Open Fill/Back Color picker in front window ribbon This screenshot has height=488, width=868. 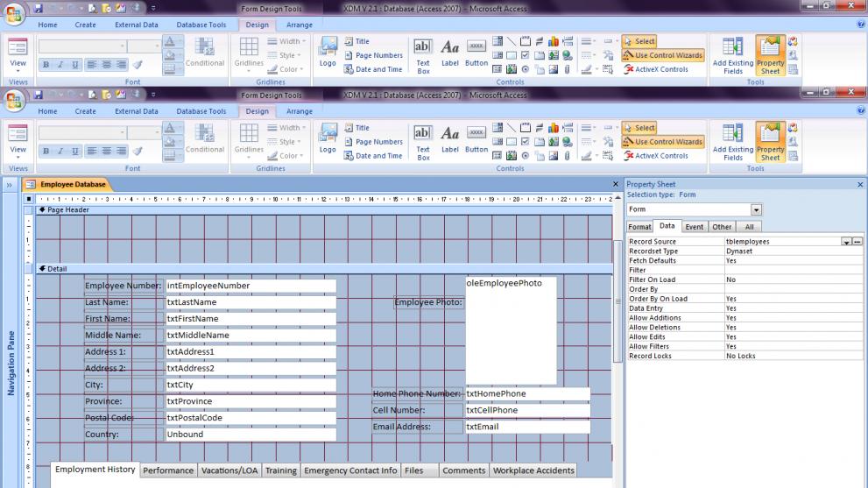click(x=173, y=142)
